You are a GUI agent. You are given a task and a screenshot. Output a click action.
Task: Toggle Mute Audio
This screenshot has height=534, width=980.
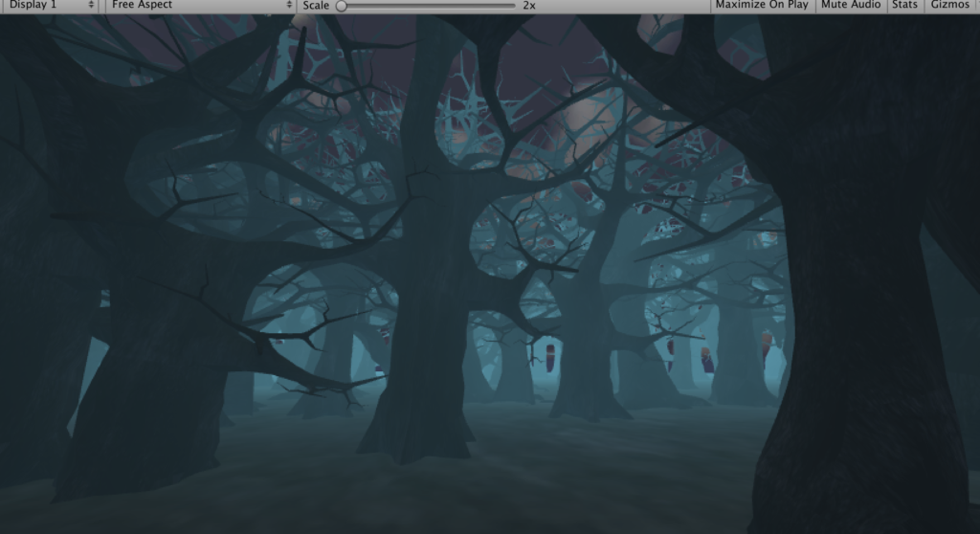point(851,5)
